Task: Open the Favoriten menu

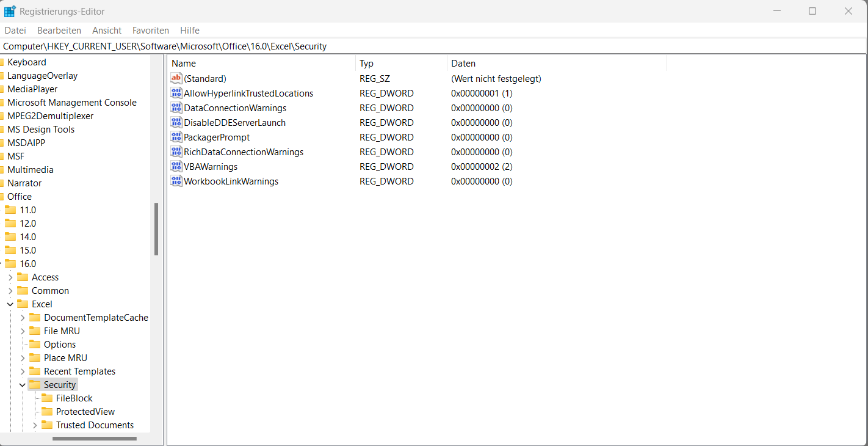Action: (x=150, y=30)
